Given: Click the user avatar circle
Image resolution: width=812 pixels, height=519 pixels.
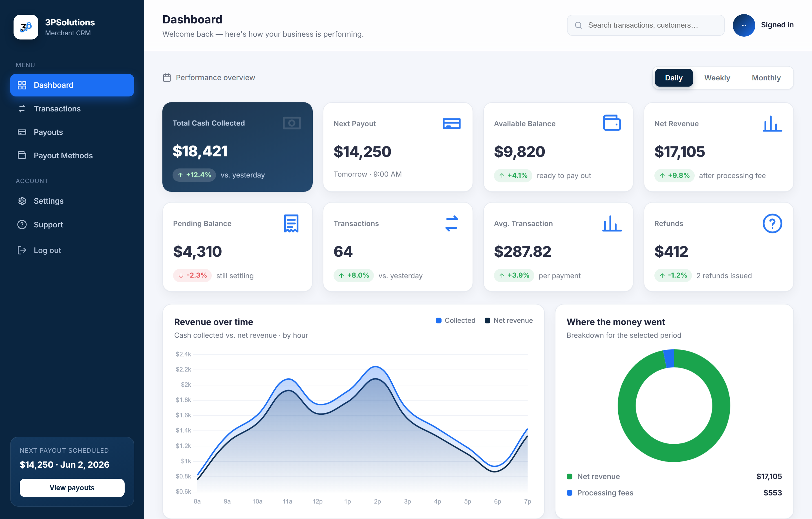Looking at the screenshot, I should [x=744, y=25].
